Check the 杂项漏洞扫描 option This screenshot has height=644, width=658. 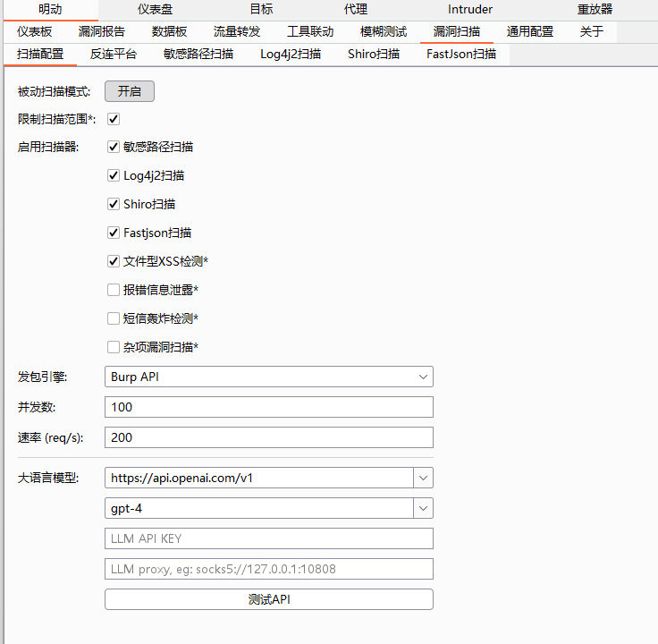(x=114, y=347)
